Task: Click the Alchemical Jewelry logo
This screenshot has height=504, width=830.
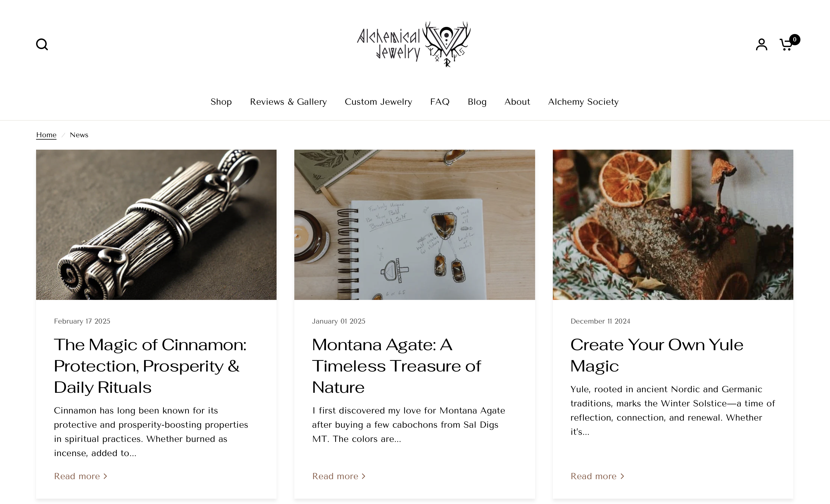Action: [x=414, y=44]
